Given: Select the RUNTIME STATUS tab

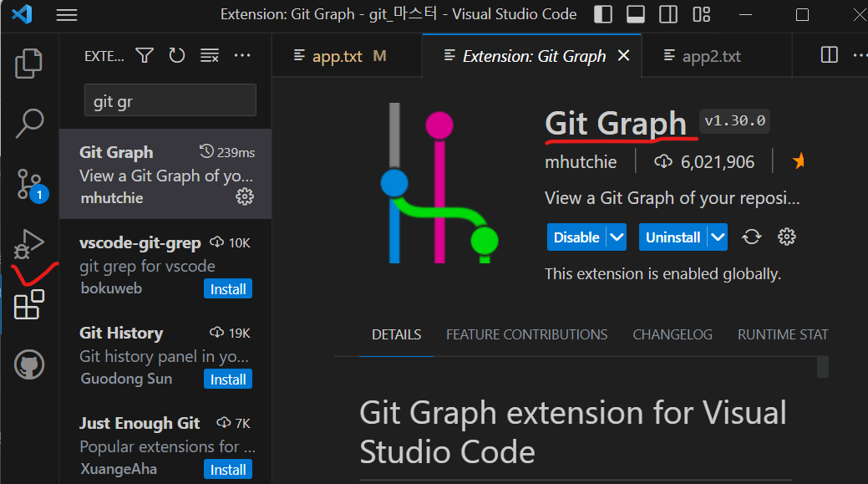Looking at the screenshot, I should pos(783,334).
